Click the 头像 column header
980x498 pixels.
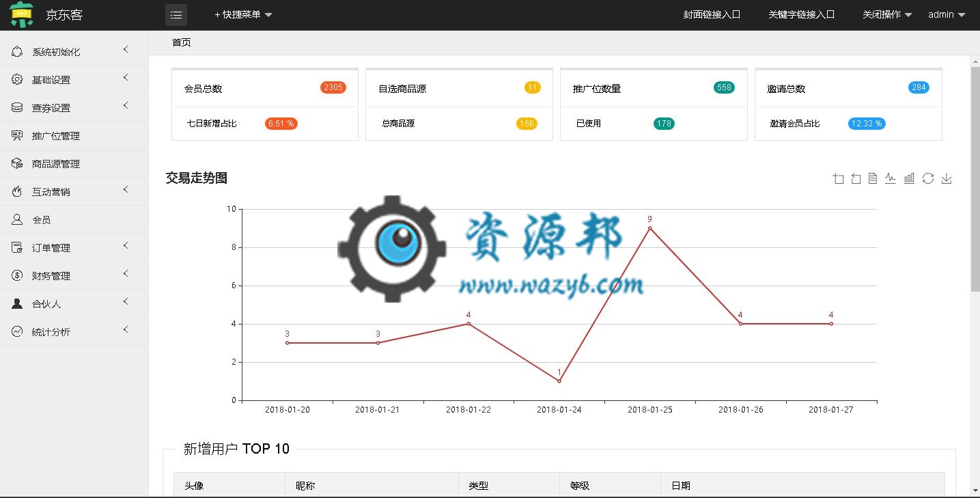click(x=194, y=486)
